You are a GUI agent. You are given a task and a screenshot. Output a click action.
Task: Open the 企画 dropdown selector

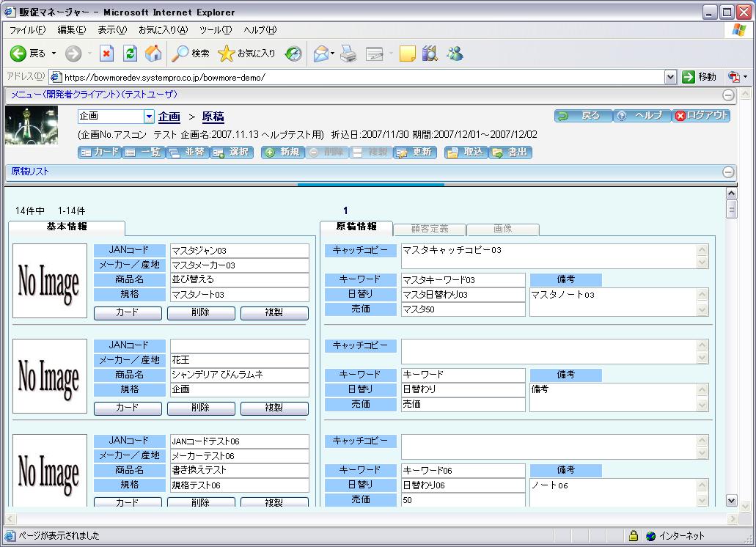tap(149, 117)
